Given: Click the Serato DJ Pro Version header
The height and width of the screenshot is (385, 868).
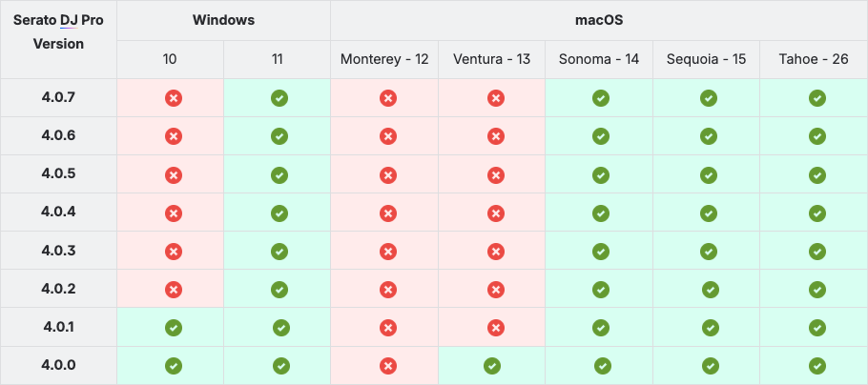Looking at the screenshot, I should tap(58, 32).
